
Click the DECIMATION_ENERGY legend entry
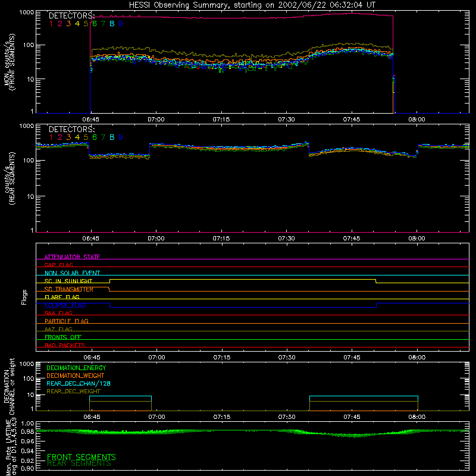[76, 368]
